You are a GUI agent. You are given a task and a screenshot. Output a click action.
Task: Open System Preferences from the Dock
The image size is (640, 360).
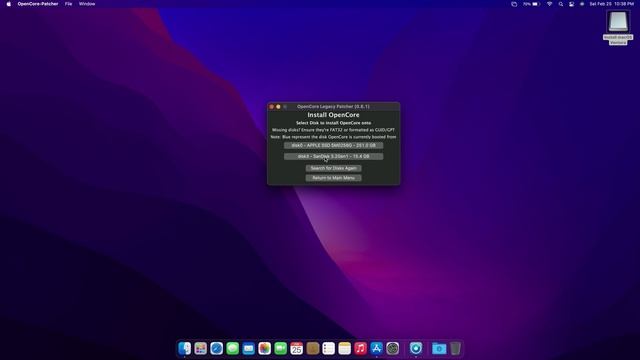point(393,348)
